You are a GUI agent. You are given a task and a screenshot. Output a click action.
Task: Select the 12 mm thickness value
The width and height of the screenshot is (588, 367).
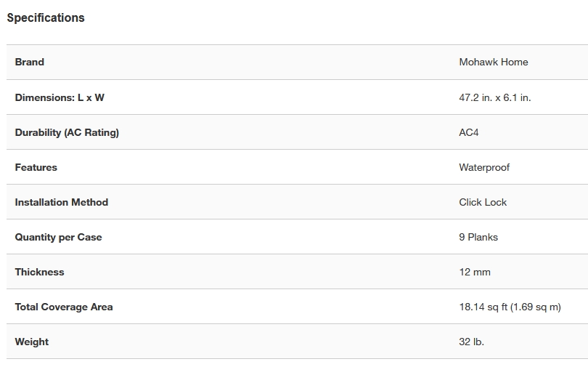pos(475,272)
